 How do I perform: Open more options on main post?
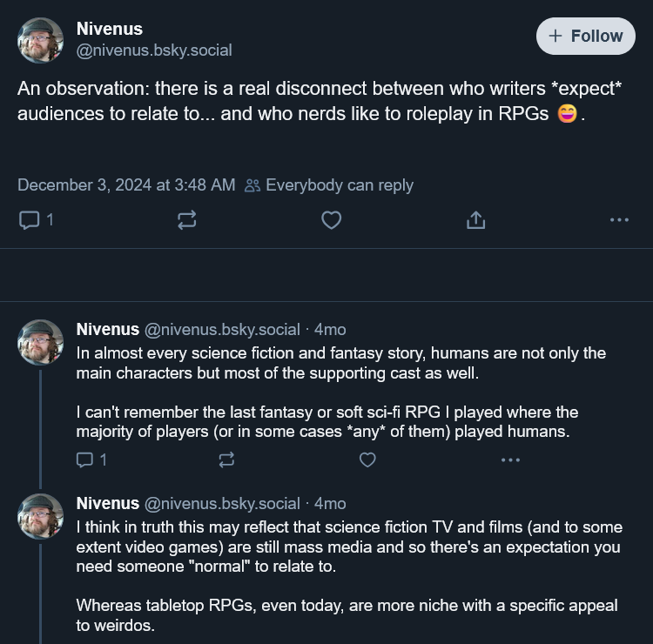(x=619, y=220)
